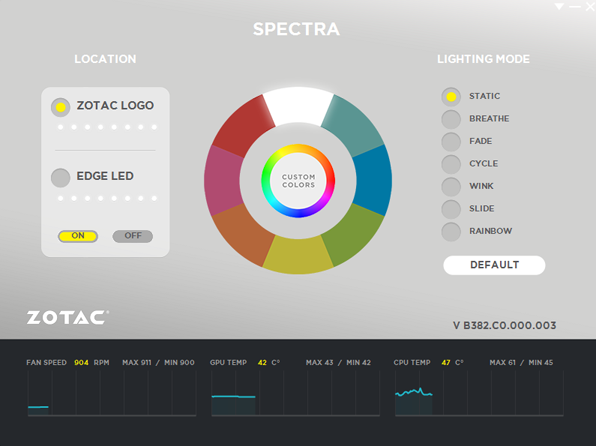Click the CPU TEMP history graph
Viewport: 596px width, 446px height.
click(x=479, y=394)
